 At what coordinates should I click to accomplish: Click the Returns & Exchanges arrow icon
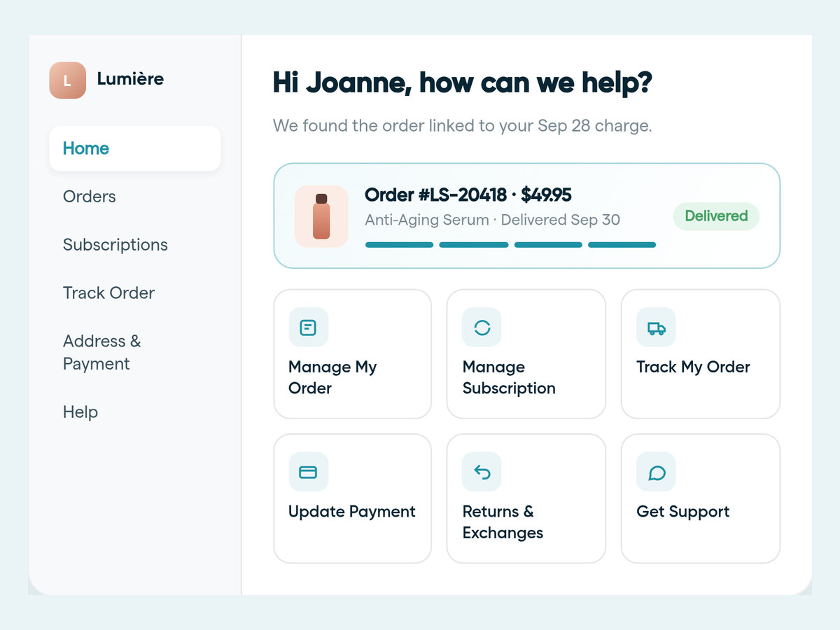[482, 472]
